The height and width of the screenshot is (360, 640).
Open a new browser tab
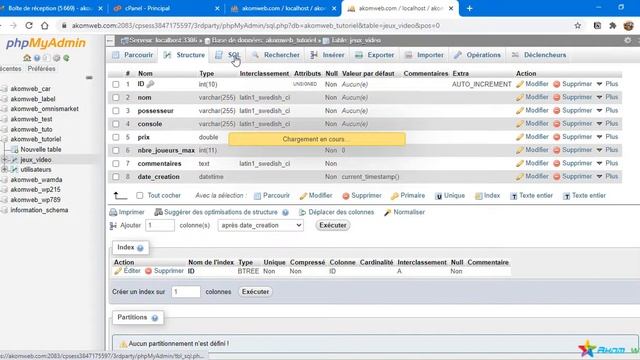[469, 8]
